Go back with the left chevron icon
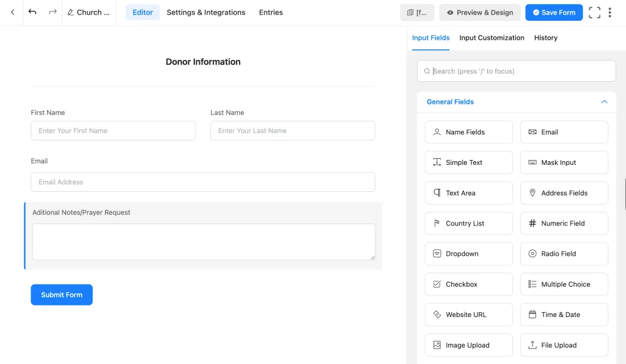Image resolution: width=626 pixels, height=364 pixels. [13, 12]
